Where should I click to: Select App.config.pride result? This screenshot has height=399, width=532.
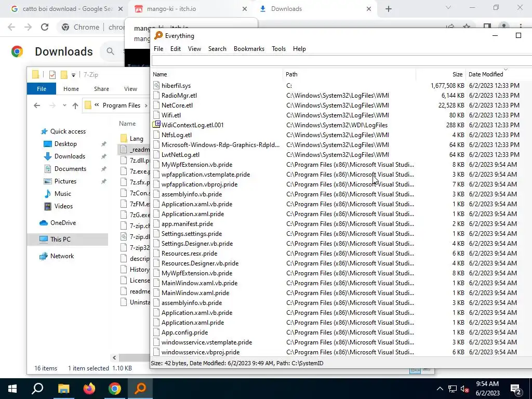pyautogui.click(x=341, y=332)
